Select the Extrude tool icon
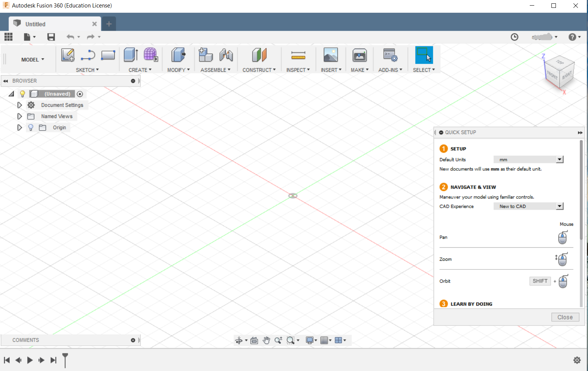This screenshot has height=371, width=588. pyautogui.click(x=131, y=55)
